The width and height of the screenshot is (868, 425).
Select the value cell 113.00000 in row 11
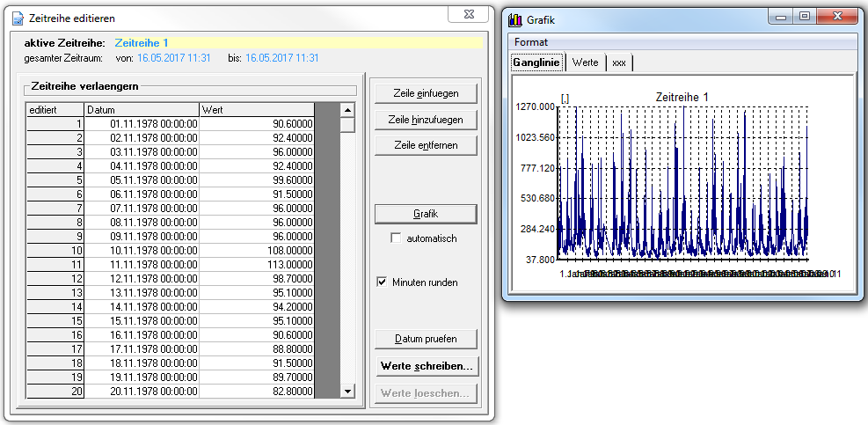[x=257, y=264]
